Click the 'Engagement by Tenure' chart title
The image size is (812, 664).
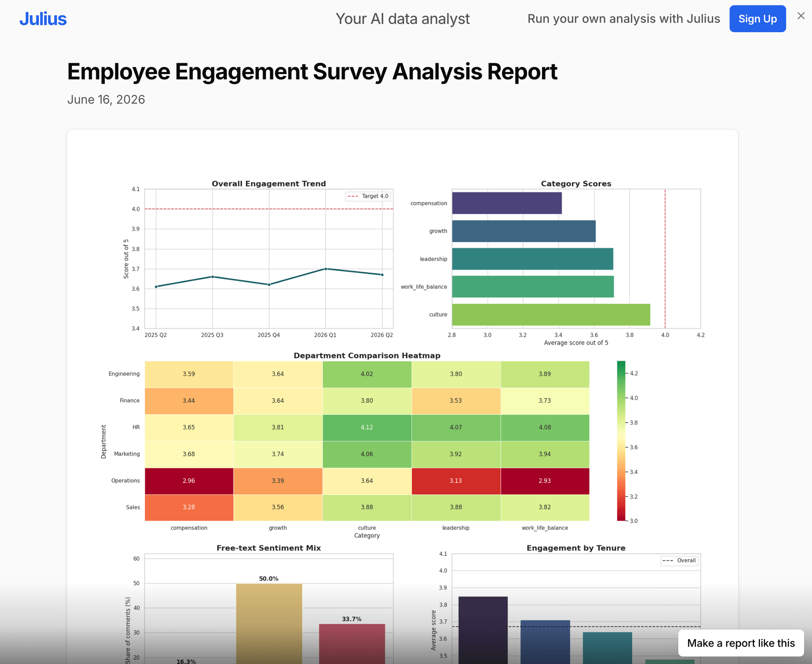tap(576, 548)
